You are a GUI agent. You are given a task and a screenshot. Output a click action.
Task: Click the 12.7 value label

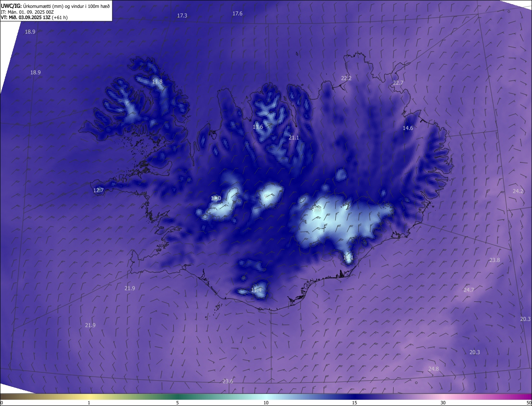(x=99, y=191)
